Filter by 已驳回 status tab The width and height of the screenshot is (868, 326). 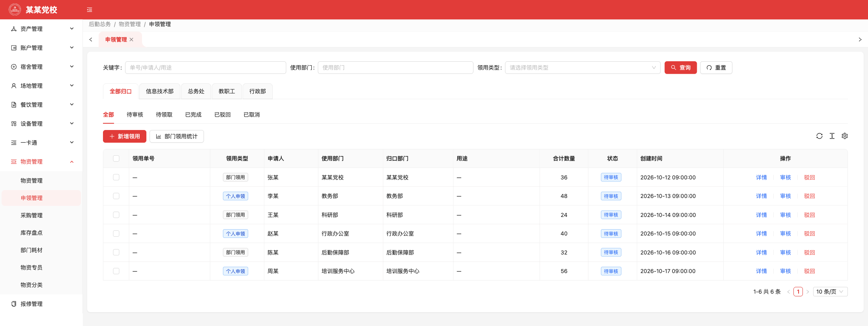coord(223,115)
